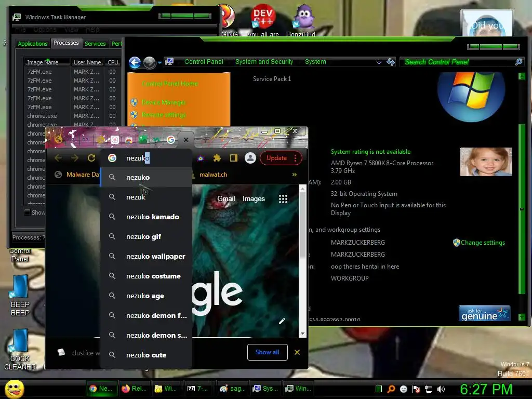Image resolution: width=532 pixels, height=399 pixels.
Task: Click the orange magnifier tray icon
Action: [x=391, y=389]
